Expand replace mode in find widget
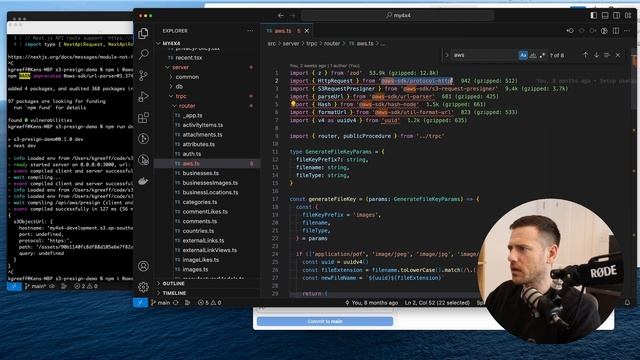 point(447,55)
